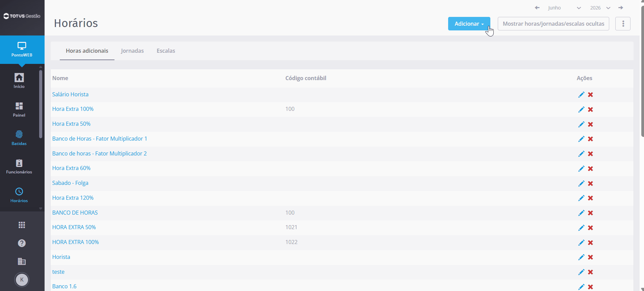Open the company building icon
The image size is (644, 291).
pos(22,261)
